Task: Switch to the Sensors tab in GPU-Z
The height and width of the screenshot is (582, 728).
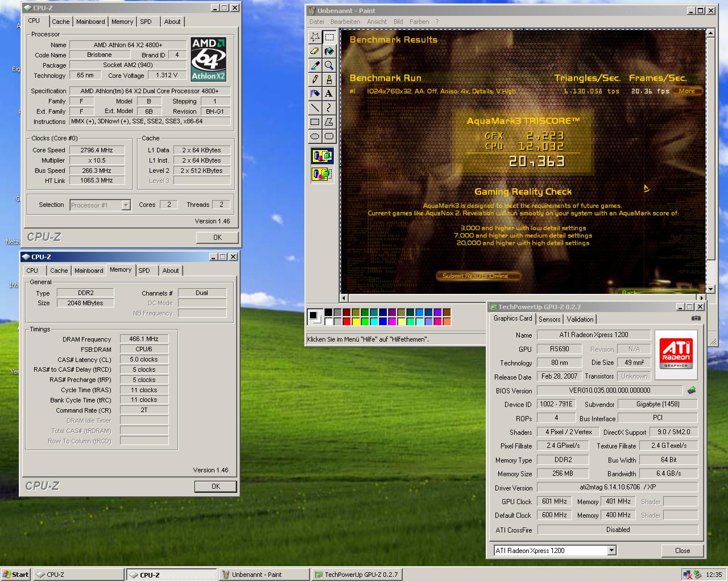Action: 549,319
